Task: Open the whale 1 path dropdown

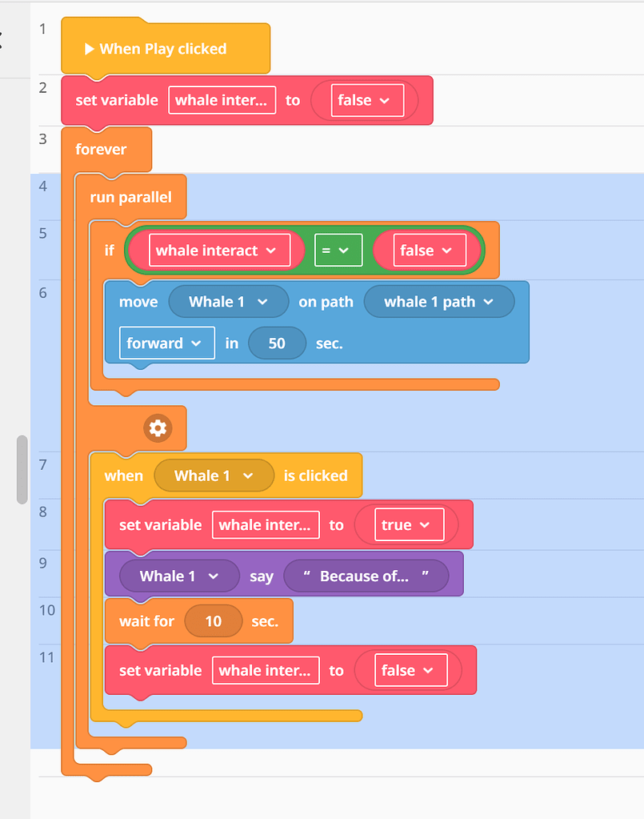Action: point(439,302)
